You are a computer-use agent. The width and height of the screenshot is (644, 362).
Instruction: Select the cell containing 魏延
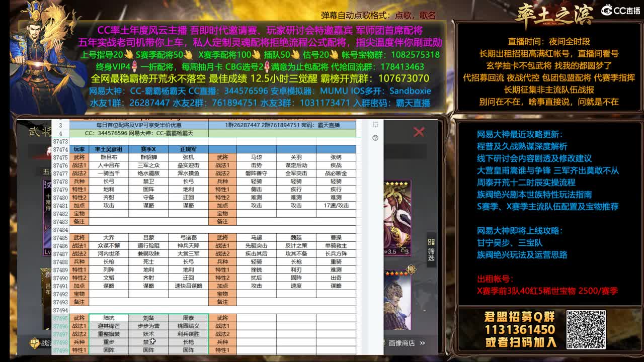[296, 238]
